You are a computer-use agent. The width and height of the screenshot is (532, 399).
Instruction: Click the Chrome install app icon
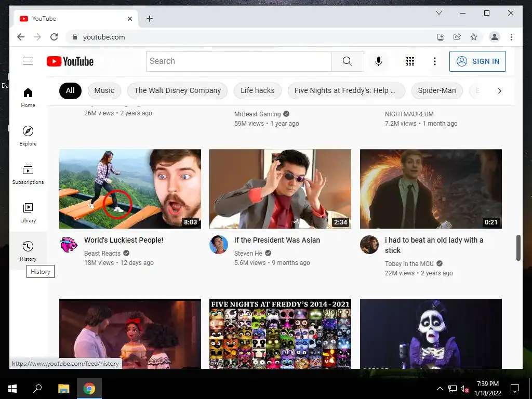pyautogui.click(x=441, y=37)
